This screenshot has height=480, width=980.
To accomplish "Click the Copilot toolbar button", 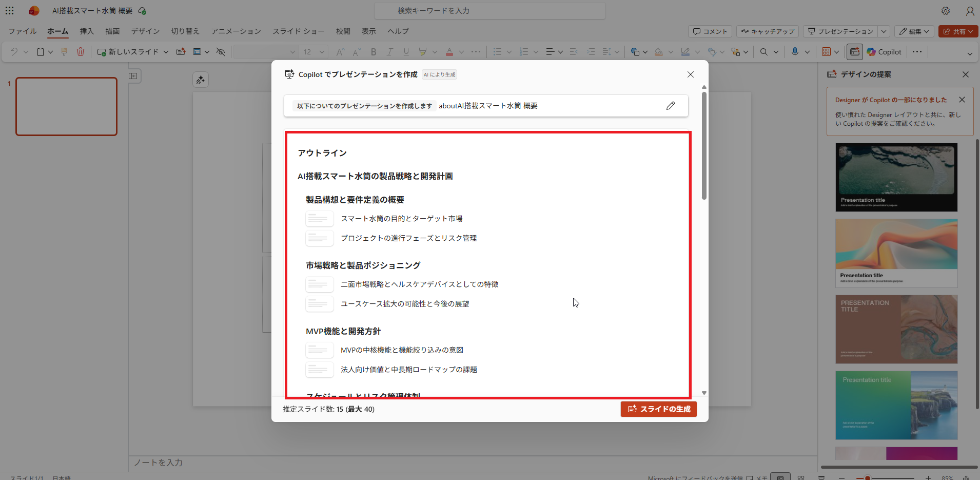I will pyautogui.click(x=884, y=52).
